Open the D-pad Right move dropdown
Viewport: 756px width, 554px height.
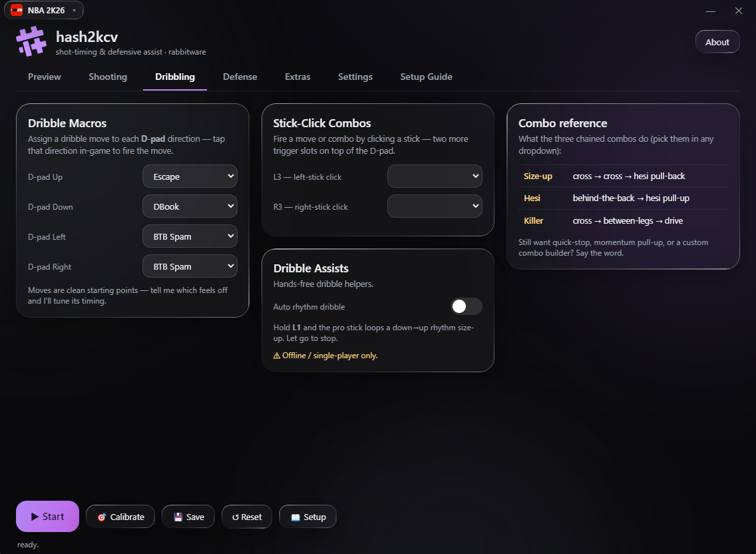point(190,266)
